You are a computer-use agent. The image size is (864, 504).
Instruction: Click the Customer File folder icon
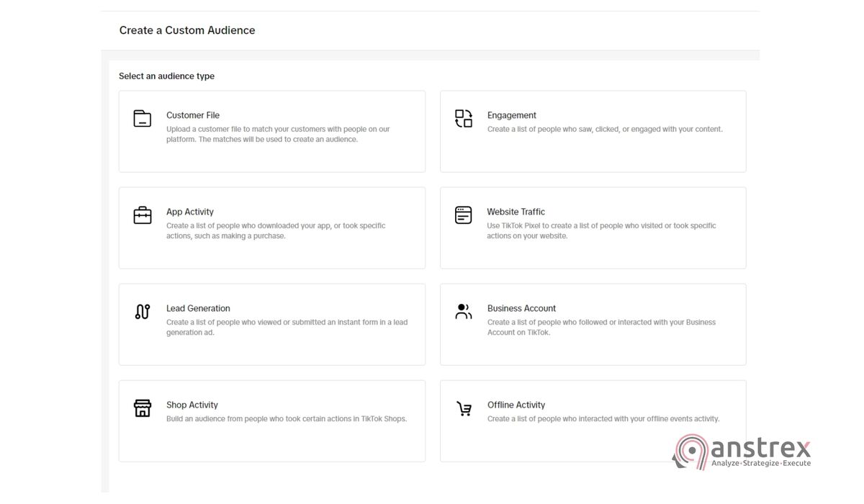tap(142, 119)
